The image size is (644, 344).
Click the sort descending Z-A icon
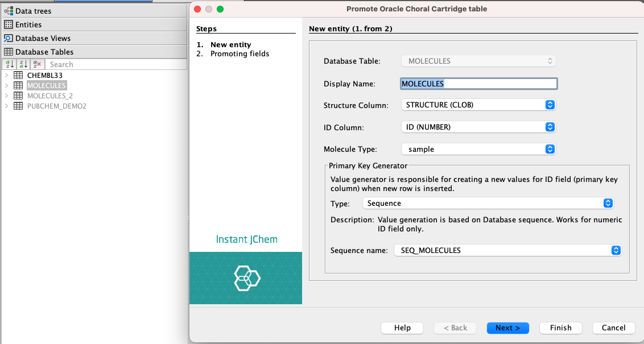pos(23,64)
